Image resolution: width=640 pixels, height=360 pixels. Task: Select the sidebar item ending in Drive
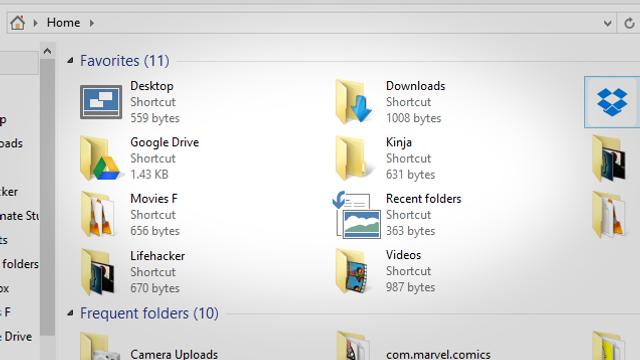[16, 337]
